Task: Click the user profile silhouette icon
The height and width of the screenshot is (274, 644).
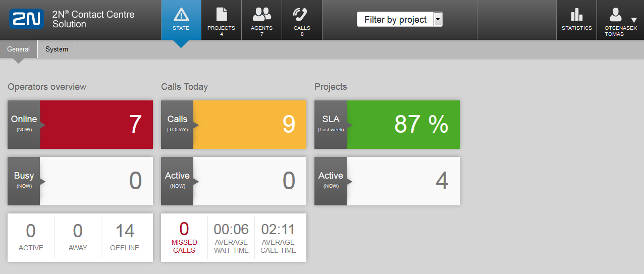Action: coord(615,15)
